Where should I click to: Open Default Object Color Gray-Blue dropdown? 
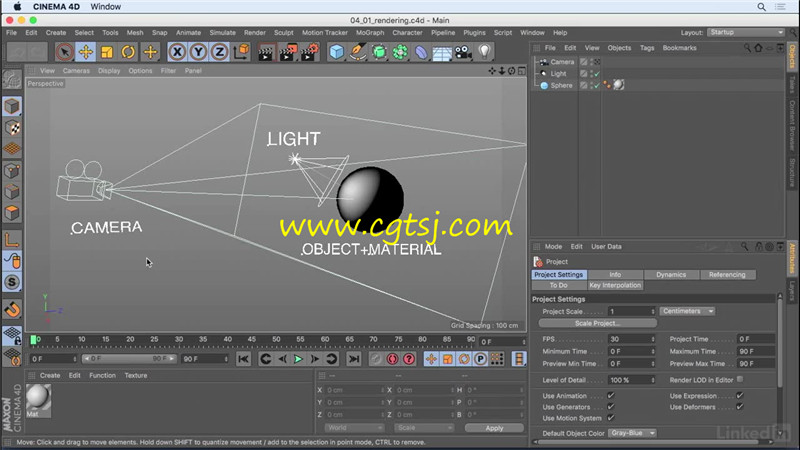632,433
